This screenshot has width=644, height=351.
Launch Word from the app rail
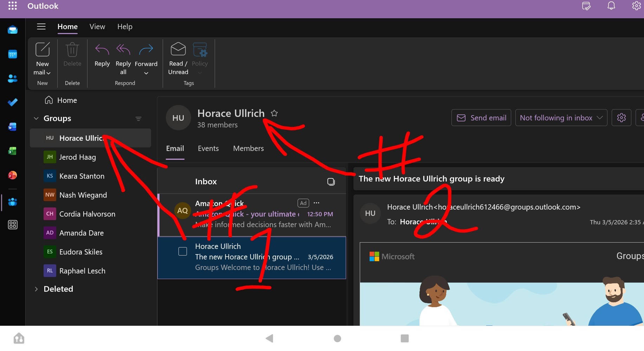point(13,127)
